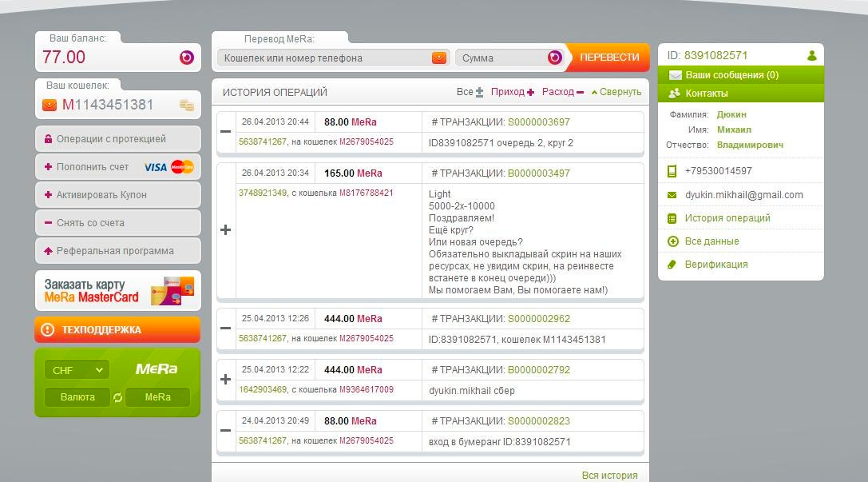
Task: Focus the Кошелек или номер телефона field
Action: pos(332,58)
